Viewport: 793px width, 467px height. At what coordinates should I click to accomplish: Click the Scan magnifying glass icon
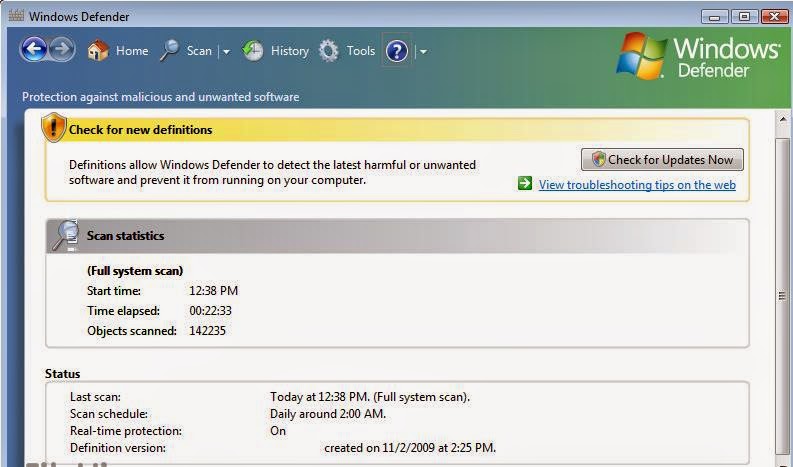169,51
